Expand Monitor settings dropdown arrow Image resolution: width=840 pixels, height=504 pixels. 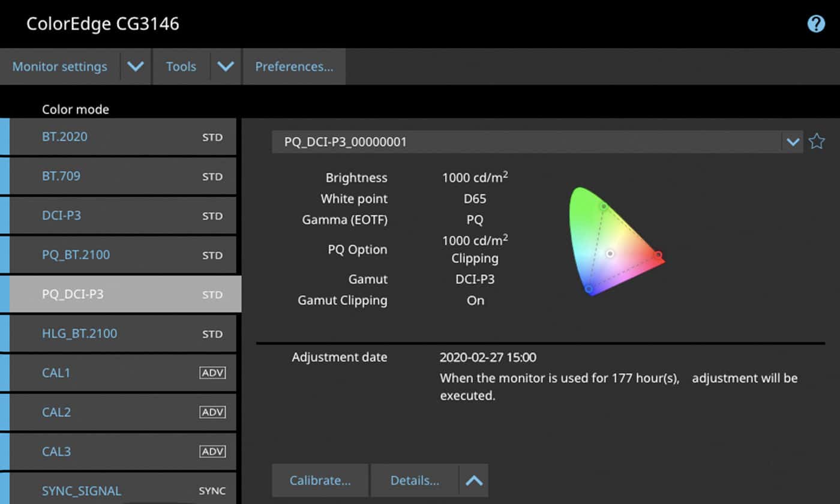[136, 67]
